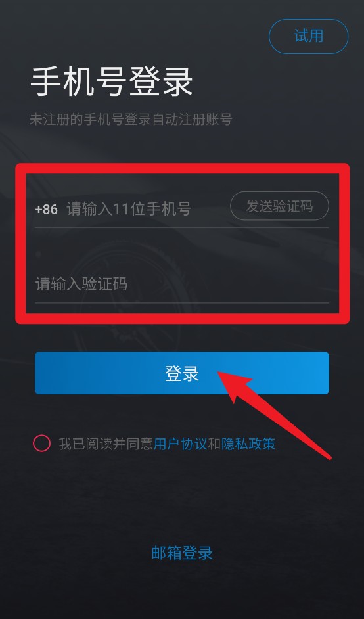Switch to 邮箱登录 email login
364x619 pixels.
pos(182,553)
